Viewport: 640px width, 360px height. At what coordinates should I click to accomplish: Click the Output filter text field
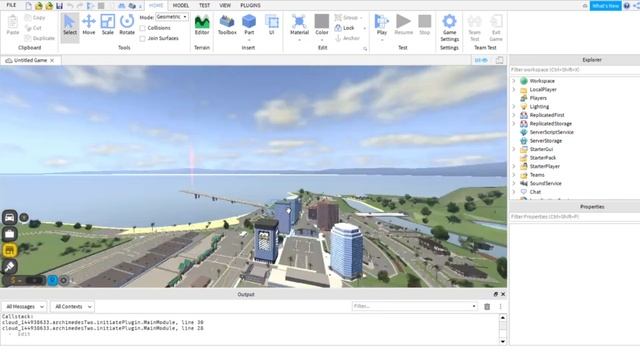point(411,307)
